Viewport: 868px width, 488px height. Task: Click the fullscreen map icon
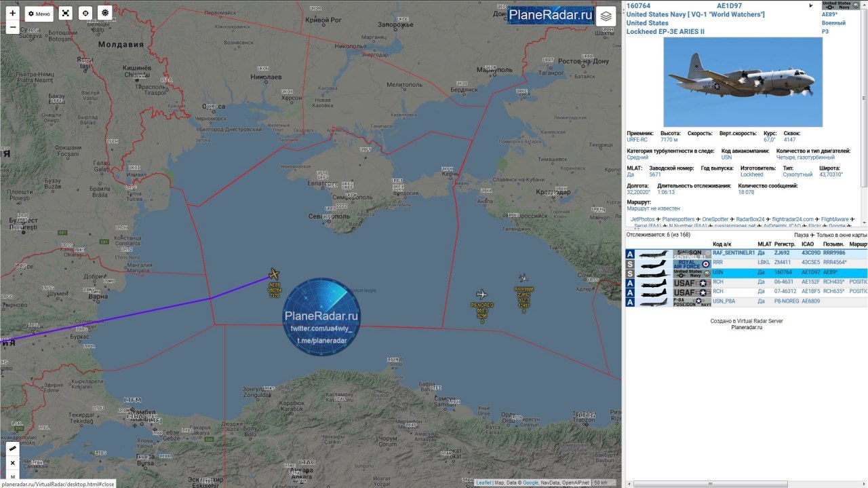point(65,14)
